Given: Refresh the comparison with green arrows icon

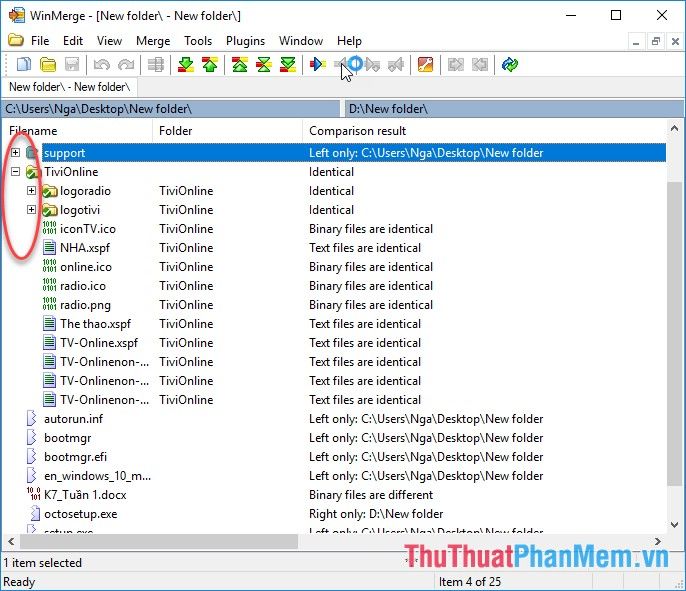Looking at the screenshot, I should click(510, 65).
